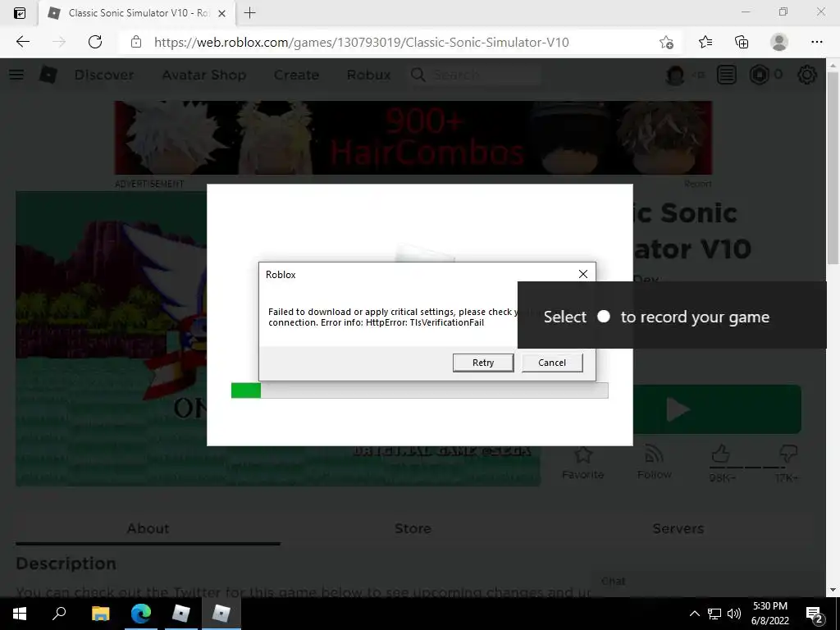The width and height of the screenshot is (840, 630).
Task: Favorite the game with star icon
Action: pos(583,454)
